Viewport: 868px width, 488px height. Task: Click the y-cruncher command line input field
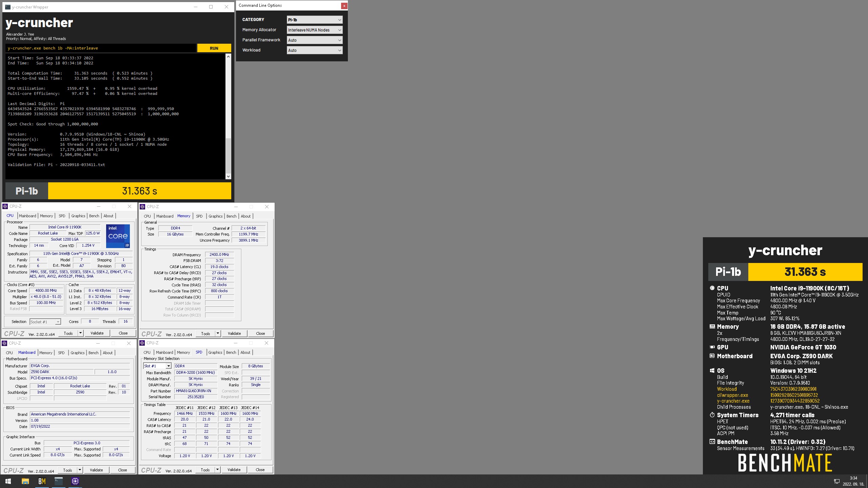click(x=101, y=48)
